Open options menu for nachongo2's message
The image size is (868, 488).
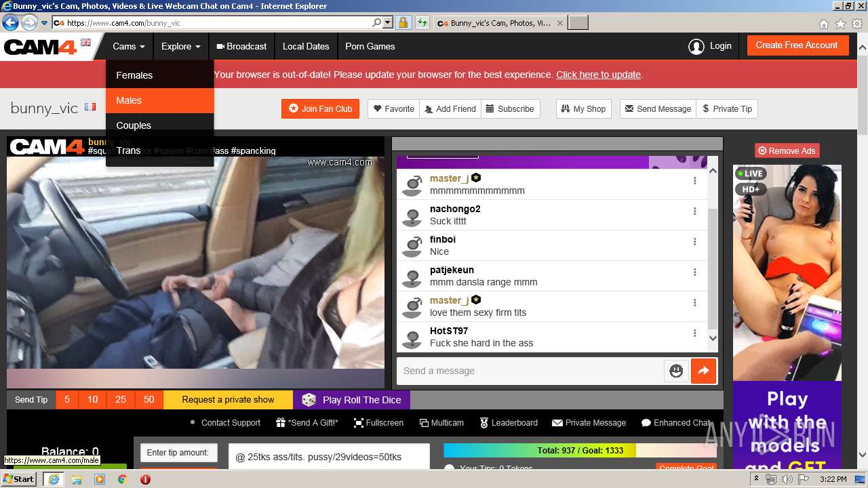click(694, 211)
